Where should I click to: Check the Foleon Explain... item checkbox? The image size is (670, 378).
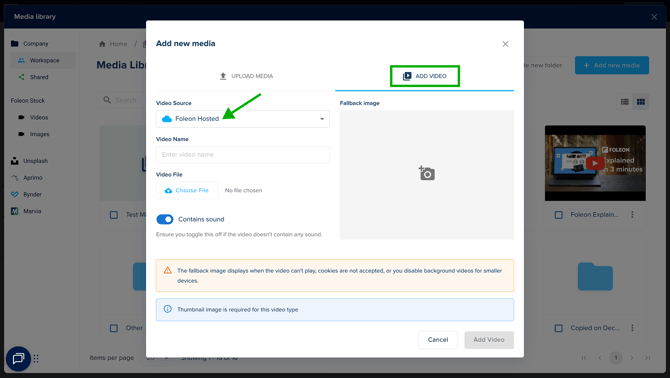tap(558, 215)
